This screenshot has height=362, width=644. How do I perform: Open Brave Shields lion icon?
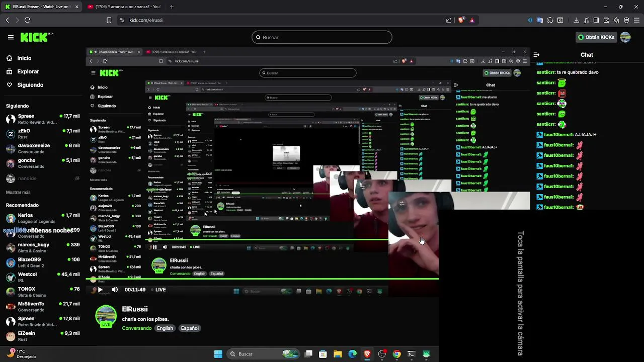tap(461, 20)
